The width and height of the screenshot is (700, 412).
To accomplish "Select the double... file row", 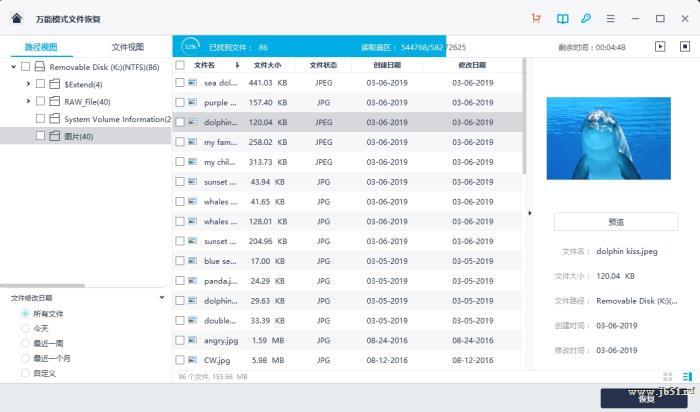I will point(347,320).
